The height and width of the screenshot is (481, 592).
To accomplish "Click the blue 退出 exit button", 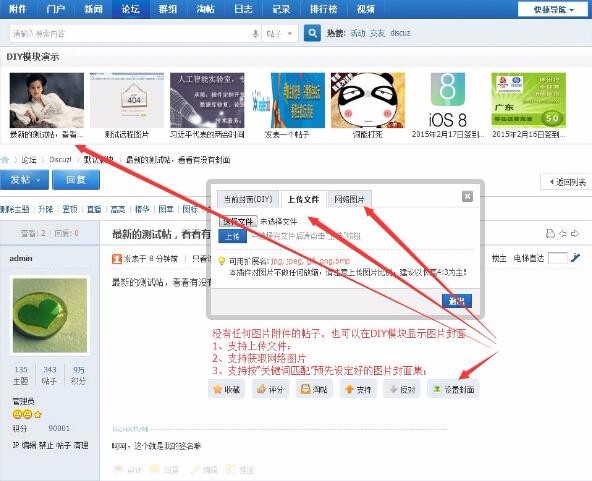I will point(457,301).
